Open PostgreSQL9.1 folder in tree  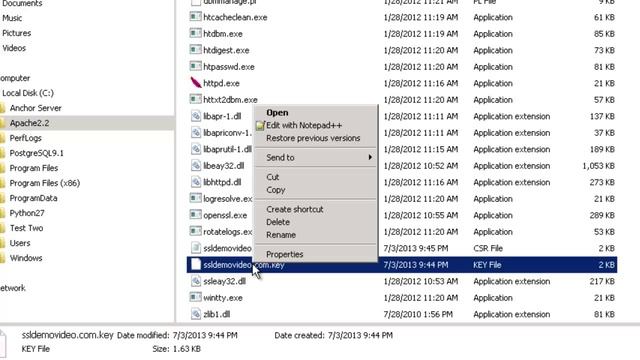tap(37, 153)
